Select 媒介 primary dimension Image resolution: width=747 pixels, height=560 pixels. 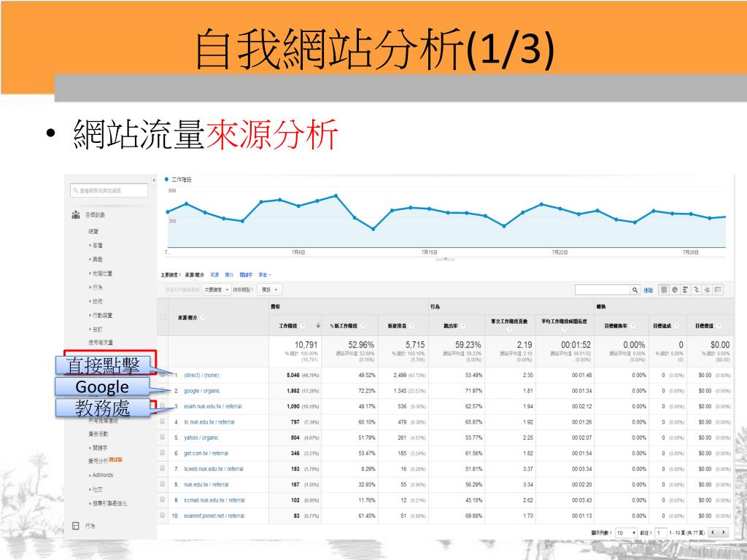click(229, 275)
